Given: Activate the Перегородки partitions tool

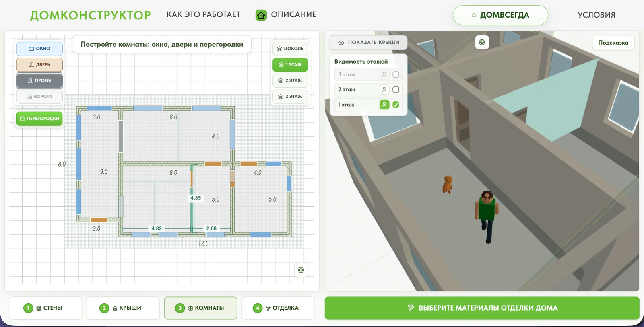Looking at the screenshot, I should (x=39, y=119).
